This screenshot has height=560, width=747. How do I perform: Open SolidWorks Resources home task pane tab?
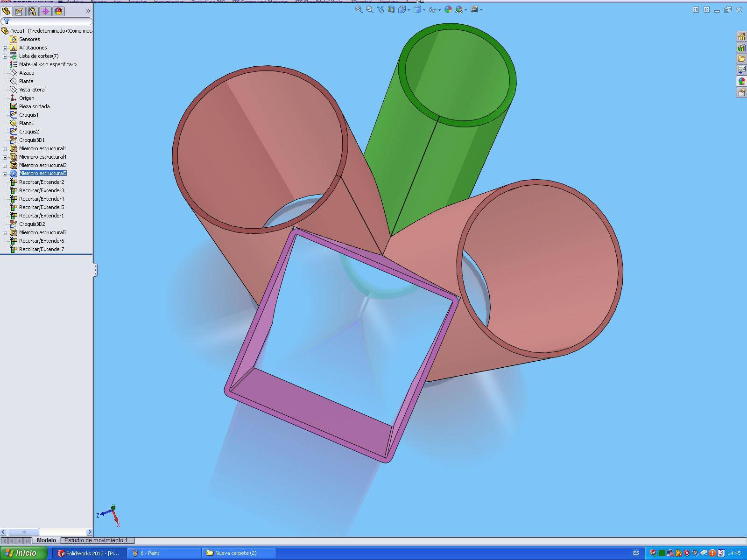tap(741, 36)
